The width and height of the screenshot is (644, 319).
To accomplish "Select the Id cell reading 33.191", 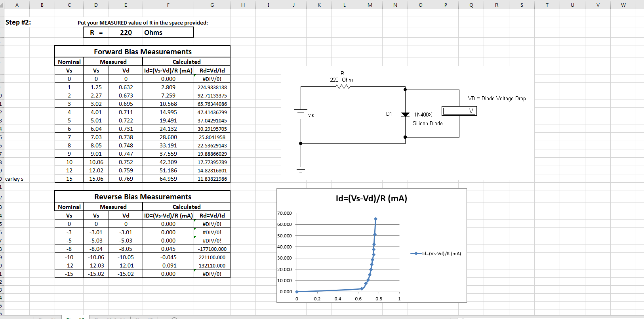I will tap(168, 145).
